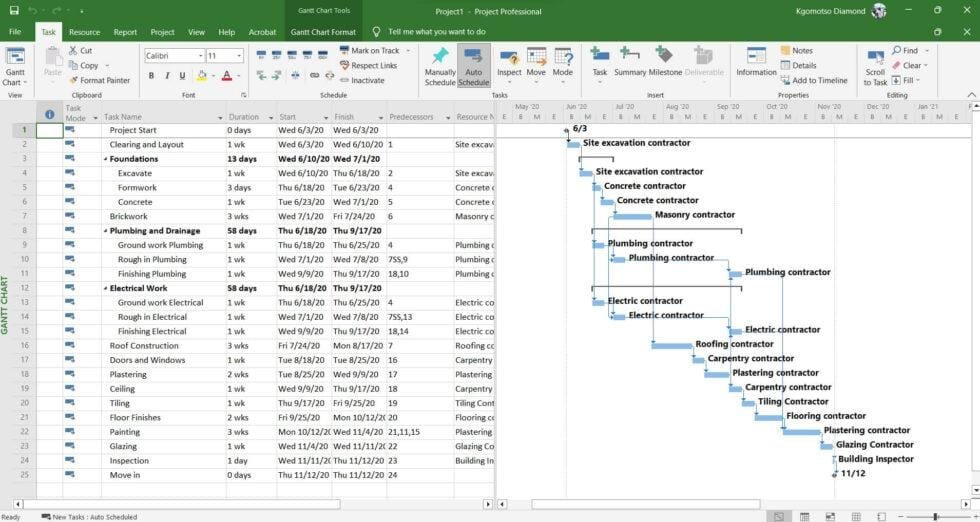This screenshot has width=980, height=522.
Task: Click the Masonry contractor Gantt bar
Action: (x=632, y=216)
